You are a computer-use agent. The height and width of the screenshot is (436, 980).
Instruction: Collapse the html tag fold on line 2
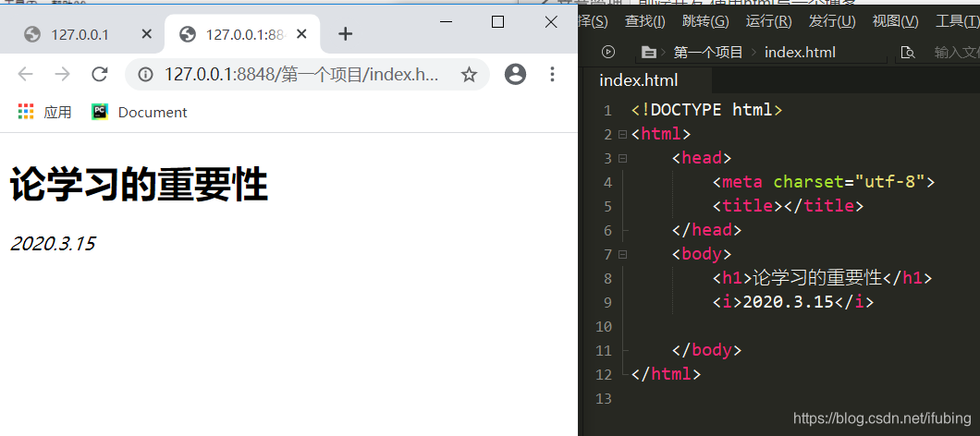pos(622,134)
